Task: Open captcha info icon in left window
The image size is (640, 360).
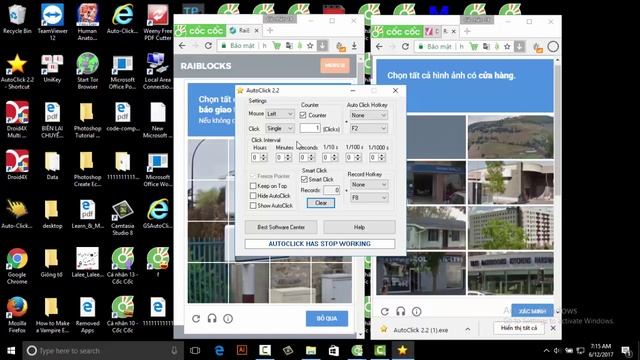Action: pos(228,318)
